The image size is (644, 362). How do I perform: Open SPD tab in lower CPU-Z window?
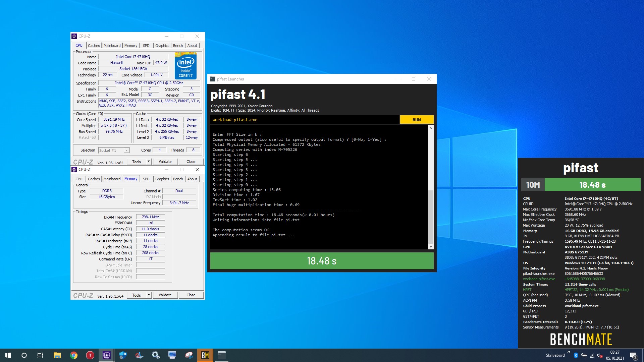point(146,179)
